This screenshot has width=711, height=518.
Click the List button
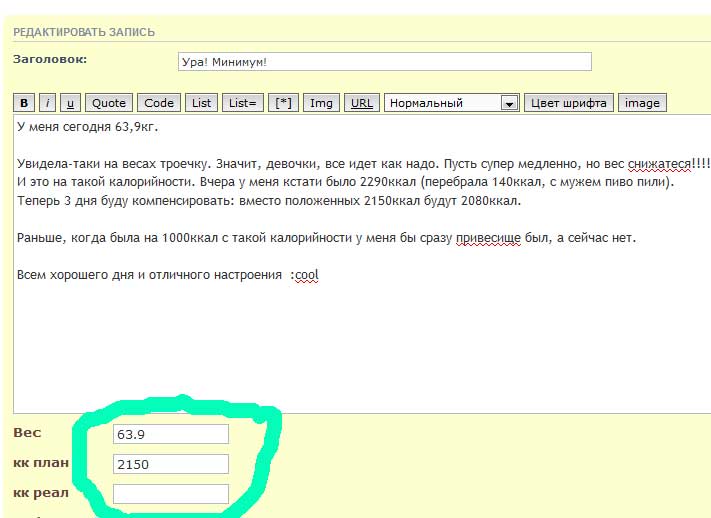202,103
